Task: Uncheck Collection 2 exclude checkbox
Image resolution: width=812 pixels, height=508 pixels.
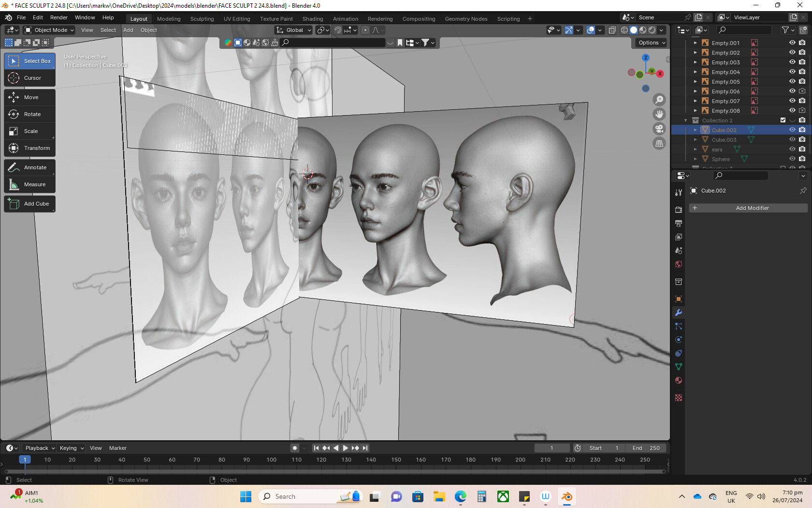Action: (x=783, y=120)
